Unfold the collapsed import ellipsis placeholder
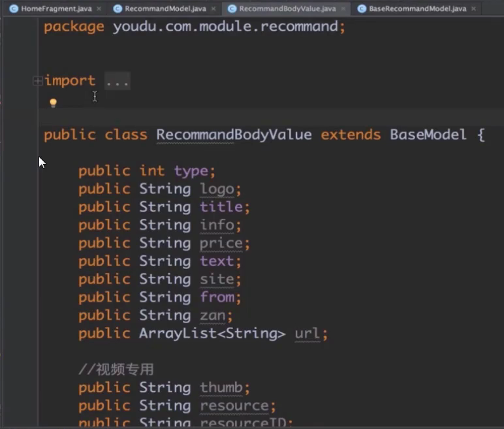The image size is (504, 429). [x=117, y=81]
